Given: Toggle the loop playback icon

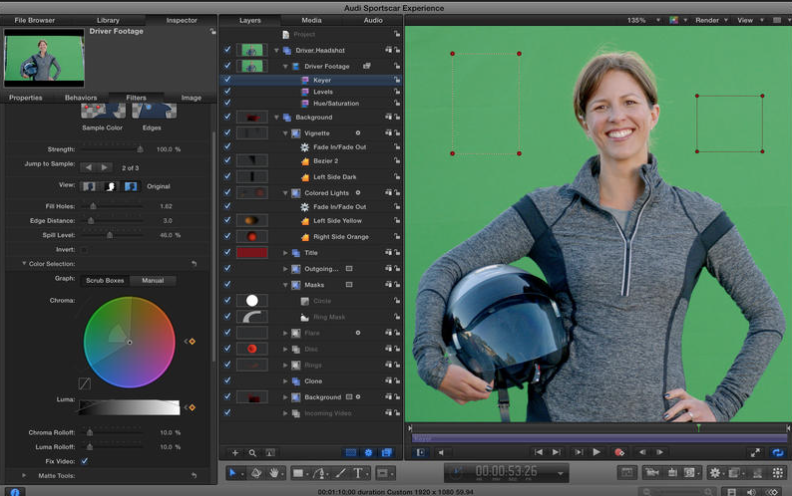Looking at the screenshot, I should 778,452.
